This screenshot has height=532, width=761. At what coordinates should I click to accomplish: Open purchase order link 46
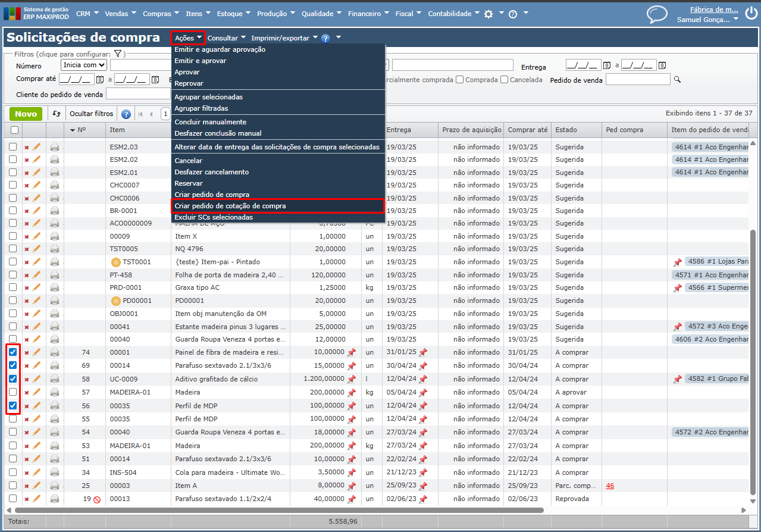click(x=610, y=486)
